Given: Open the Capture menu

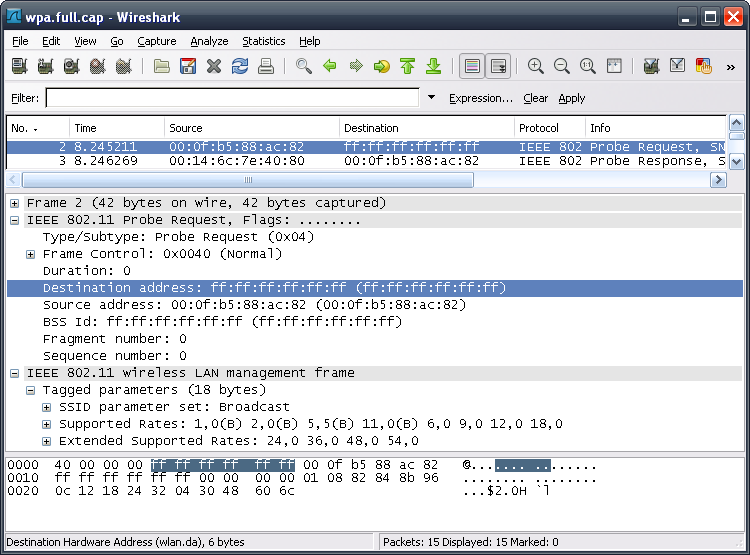Looking at the screenshot, I should [157, 41].
